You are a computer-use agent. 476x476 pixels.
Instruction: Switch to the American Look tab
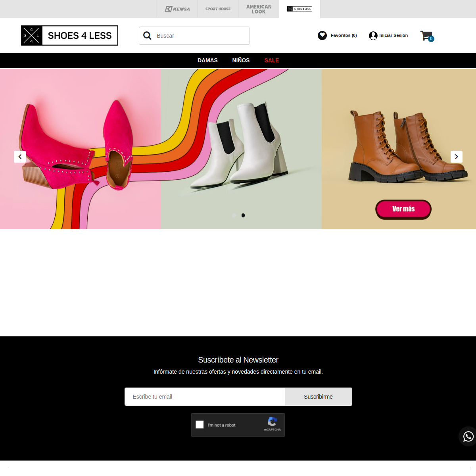pyautogui.click(x=259, y=9)
